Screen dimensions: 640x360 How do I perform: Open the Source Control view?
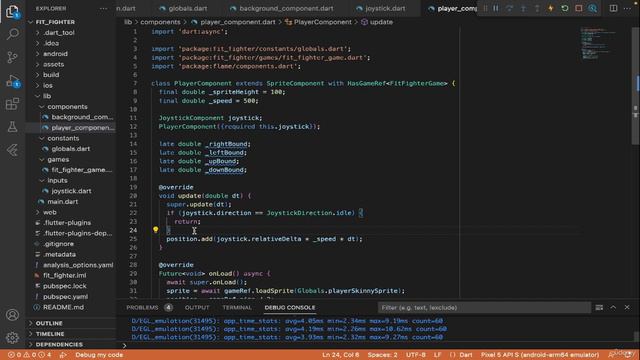[x=12, y=57]
